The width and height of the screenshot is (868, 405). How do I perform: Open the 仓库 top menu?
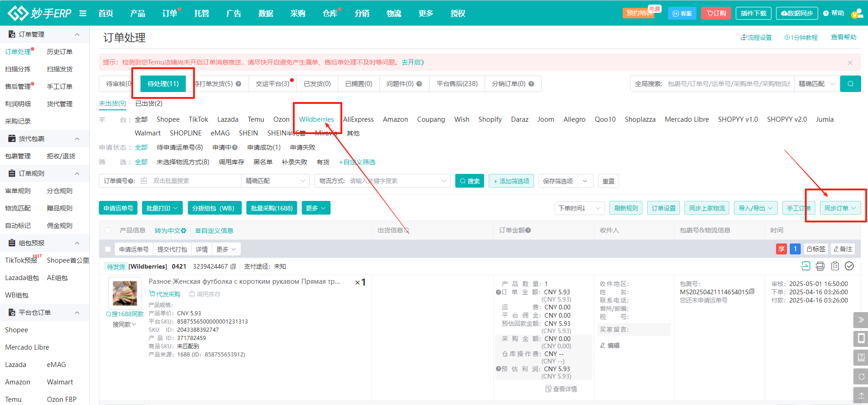point(330,13)
